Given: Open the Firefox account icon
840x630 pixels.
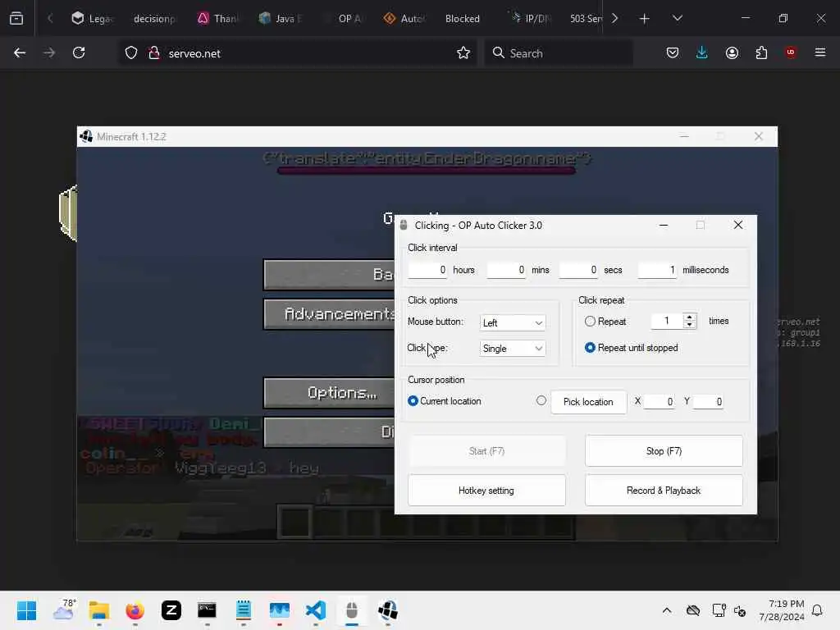Looking at the screenshot, I should pos(732,52).
